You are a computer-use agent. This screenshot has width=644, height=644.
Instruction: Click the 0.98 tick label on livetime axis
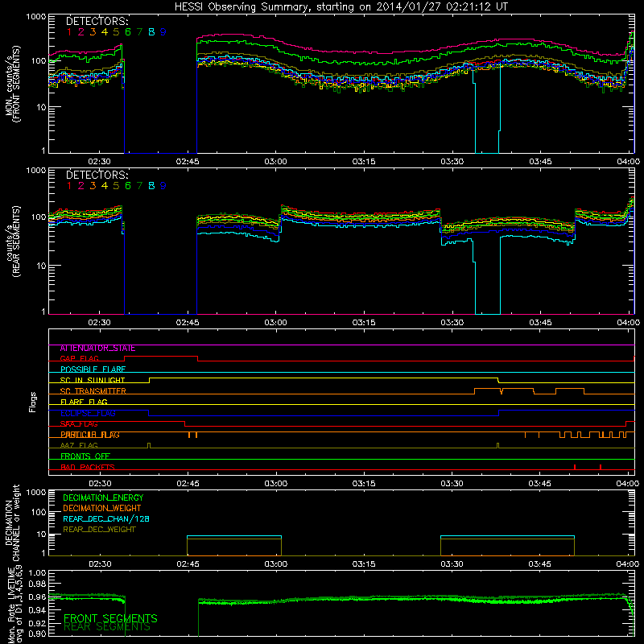38,583
